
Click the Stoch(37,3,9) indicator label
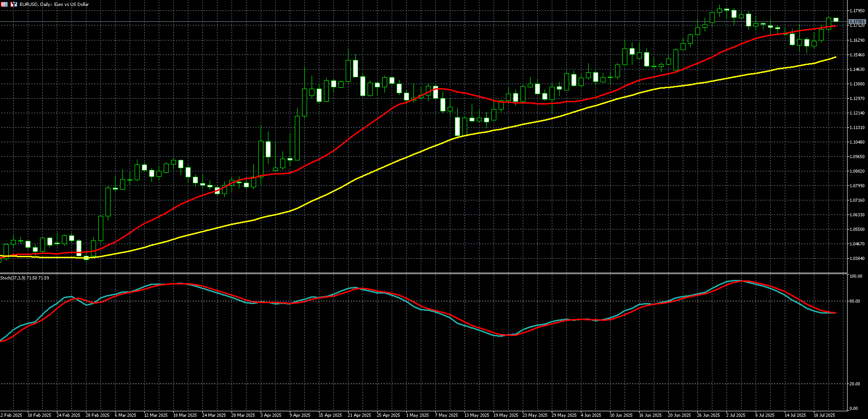pyautogui.click(x=25, y=278)
